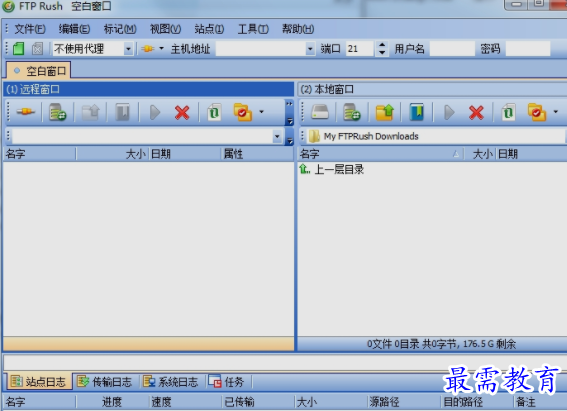Open local pane folder checkmark dropdown arrow

coord(556,112)
